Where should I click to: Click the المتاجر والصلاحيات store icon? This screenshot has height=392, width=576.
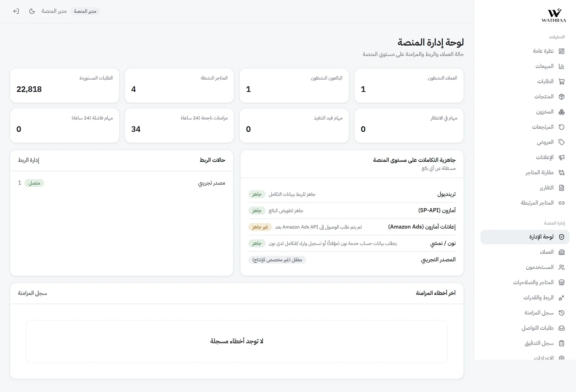pos(562,282)
